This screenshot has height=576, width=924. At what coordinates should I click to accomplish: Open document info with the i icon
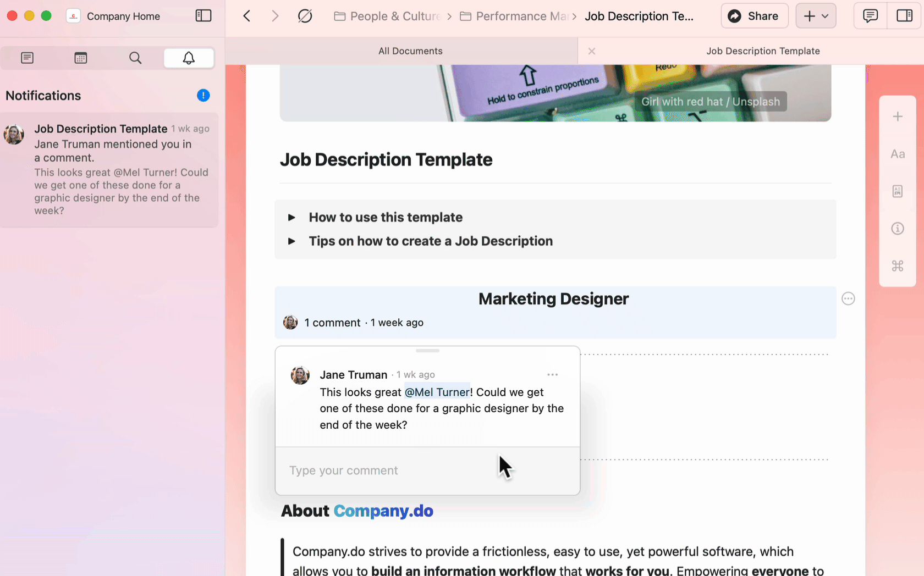click(x=897, y=228)
